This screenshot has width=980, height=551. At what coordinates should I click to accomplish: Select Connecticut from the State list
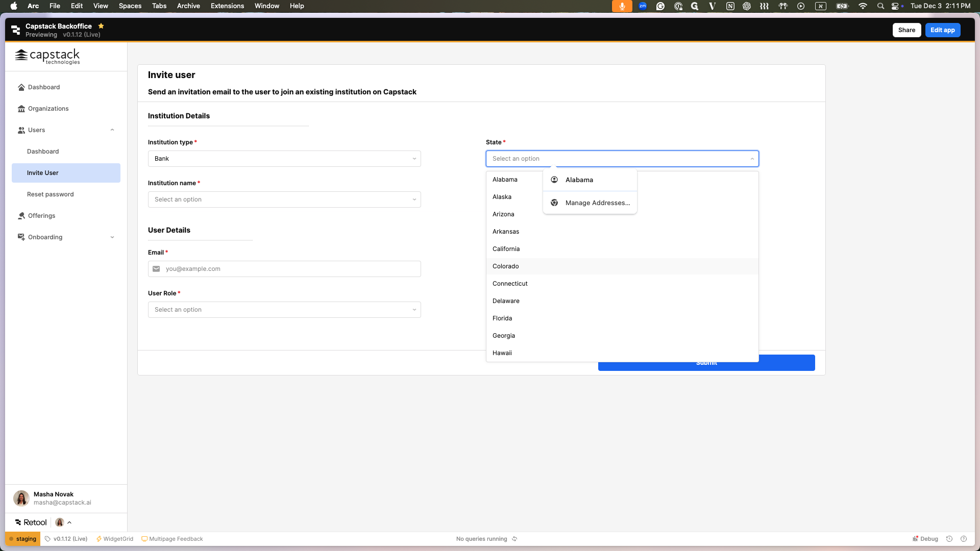(622, 284)
